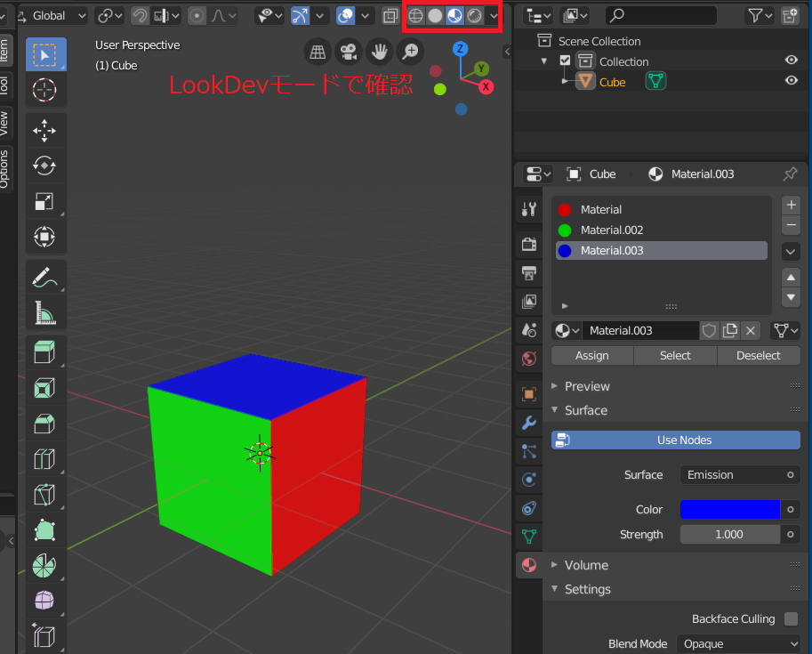Activate the Knife tool
Viewport: 812px width, 654px height.
[x=44, y=495]
